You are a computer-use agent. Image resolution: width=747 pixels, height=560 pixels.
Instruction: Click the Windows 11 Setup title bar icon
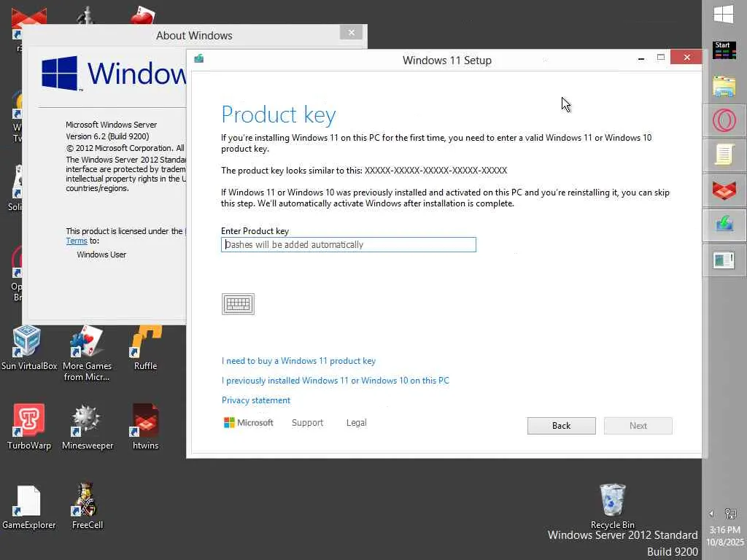coord(198,58)
